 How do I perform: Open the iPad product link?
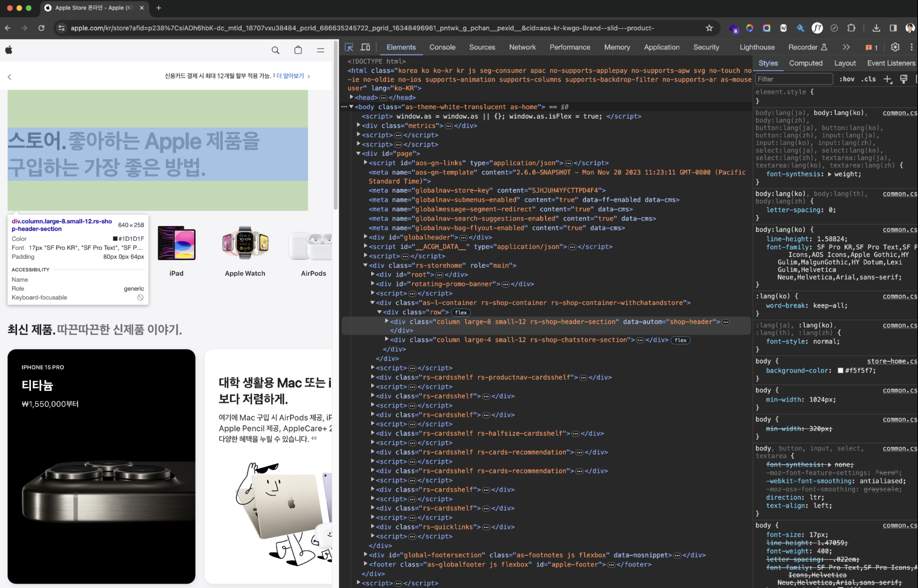coord(177,251)
